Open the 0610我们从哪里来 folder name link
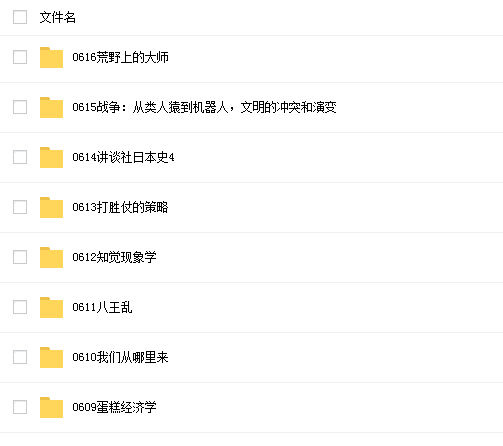 pos(120,357)
